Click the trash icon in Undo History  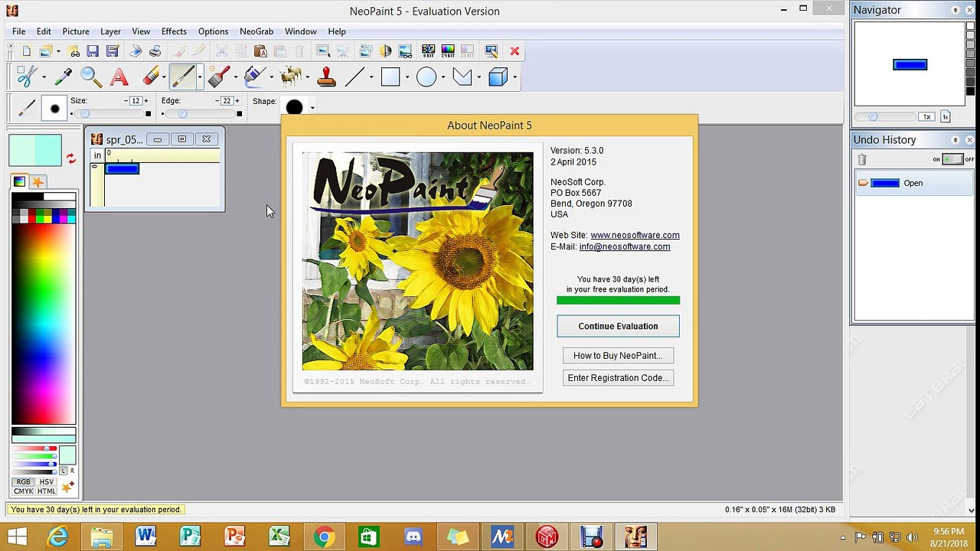tap(862, 159)
